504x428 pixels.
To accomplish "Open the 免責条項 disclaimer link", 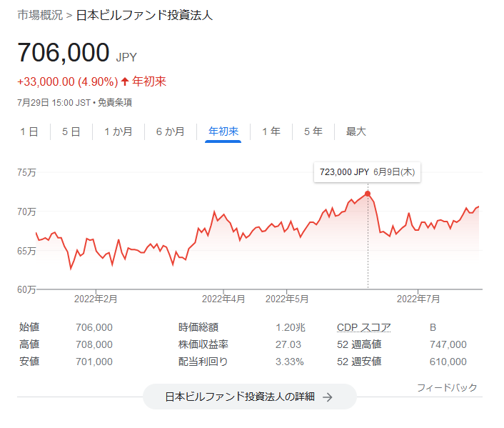I will coord(115,103).
